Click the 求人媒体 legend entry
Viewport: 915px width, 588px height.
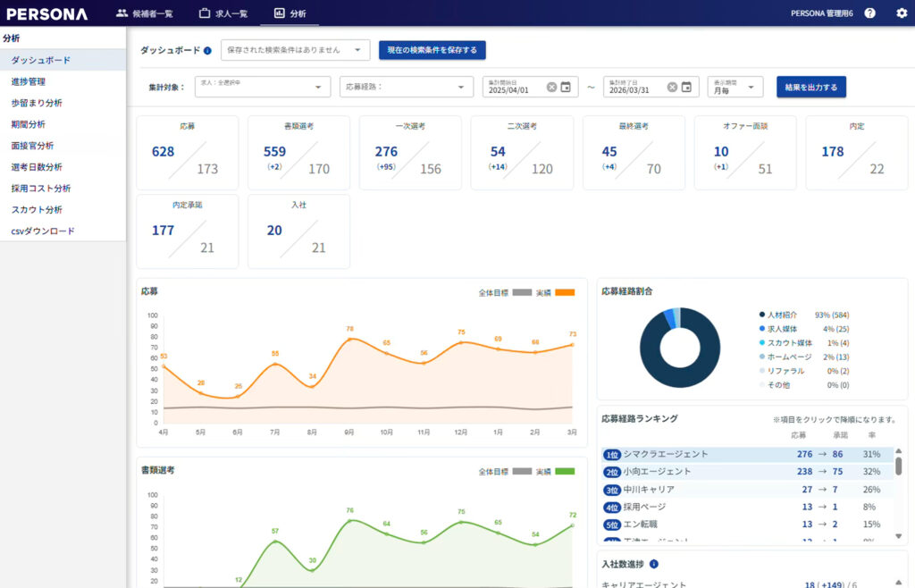click(804, 329)
